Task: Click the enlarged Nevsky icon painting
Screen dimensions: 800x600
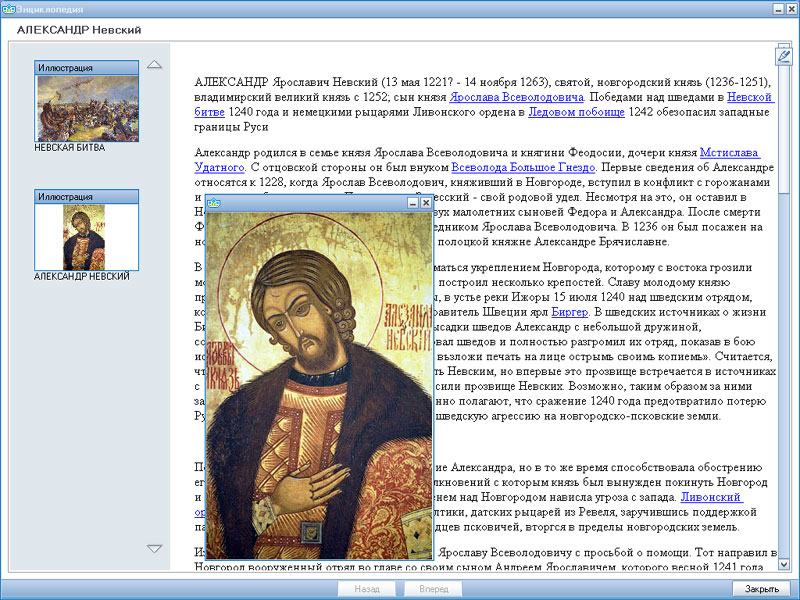Action: 319,385
